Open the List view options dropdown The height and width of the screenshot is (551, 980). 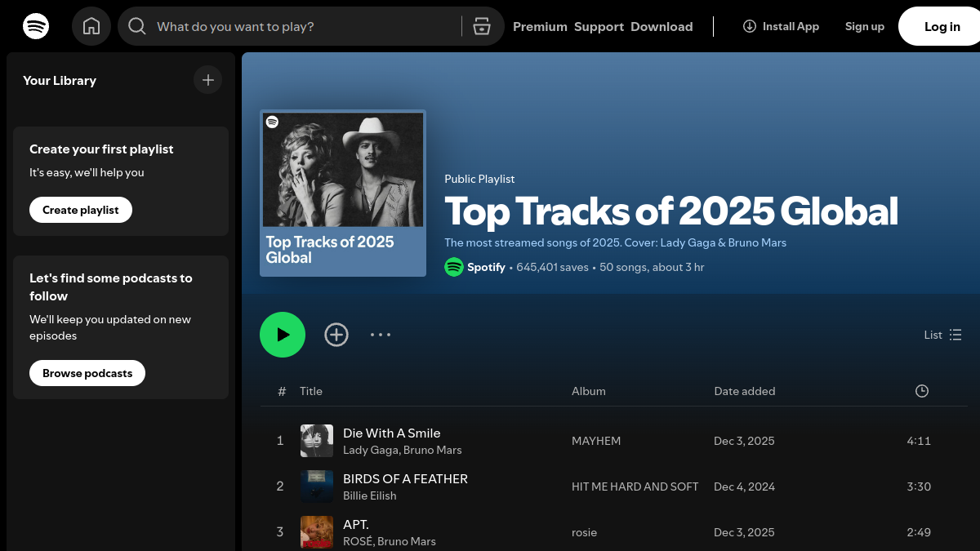pos(942,335)
